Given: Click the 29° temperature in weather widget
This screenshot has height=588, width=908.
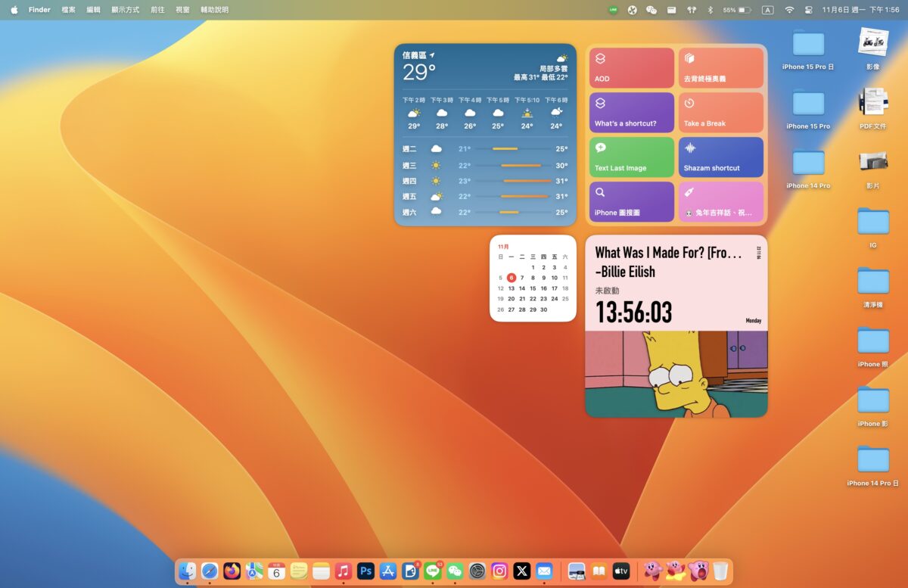Looking at the screenshot, I should click(x=419, y=72).
